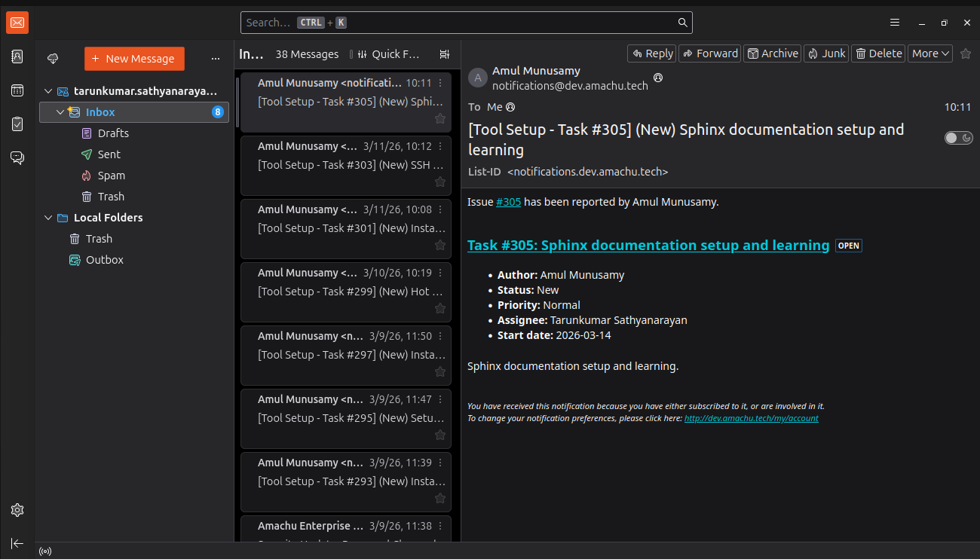Click the message list display options icon

pos(445,54)
